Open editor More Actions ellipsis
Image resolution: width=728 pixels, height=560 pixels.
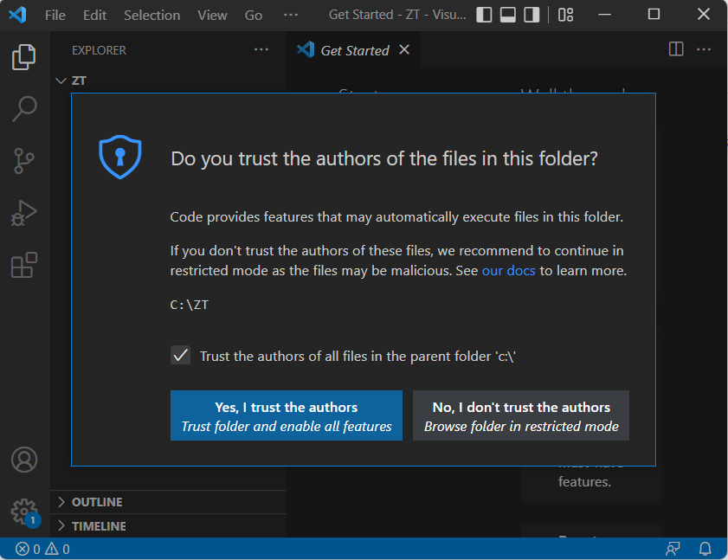click(x=704, y=49)
